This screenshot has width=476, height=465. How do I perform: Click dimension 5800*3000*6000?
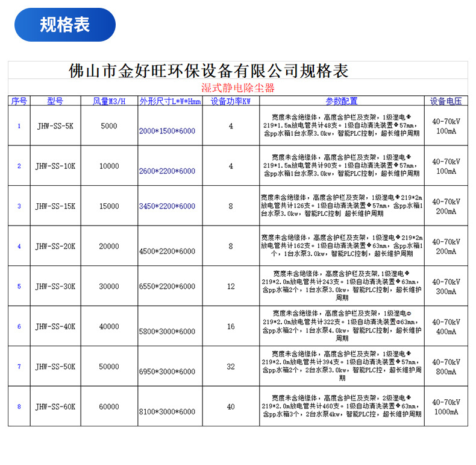point(167,331)
